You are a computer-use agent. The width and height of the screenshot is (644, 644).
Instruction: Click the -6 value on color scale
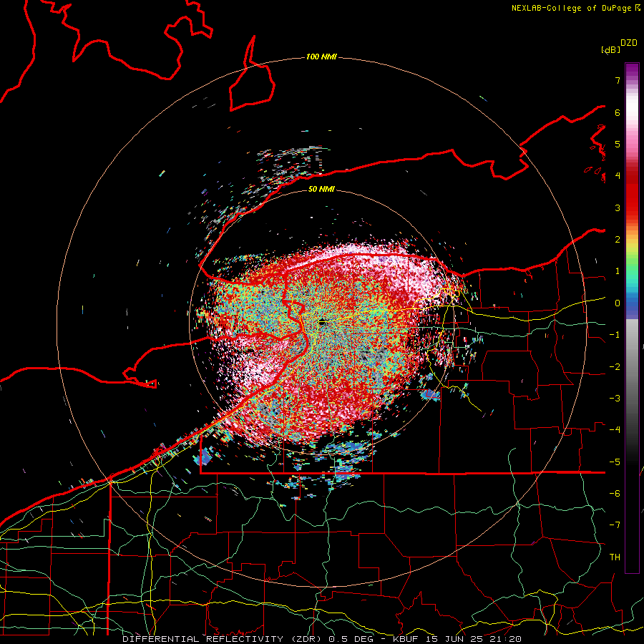(x=615, y=494)
